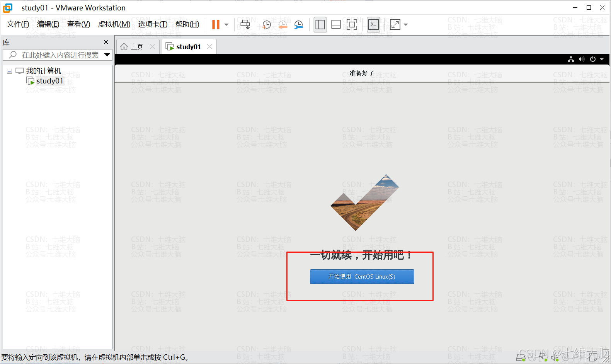Send Ctrl+Alt+Del to the virtual machine
611x364 pixels.
click(x=245, y=25)
